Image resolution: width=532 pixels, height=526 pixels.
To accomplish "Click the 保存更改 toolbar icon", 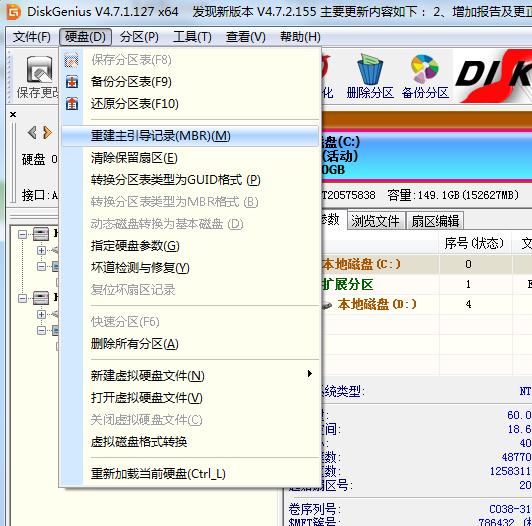I will pyautogui.click(x=40, y=70).
